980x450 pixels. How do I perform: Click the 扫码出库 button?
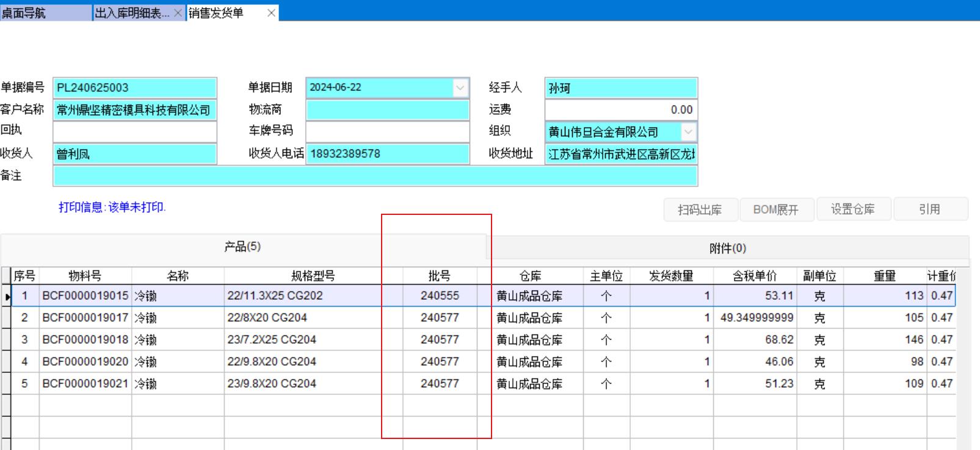pos(700,209)
